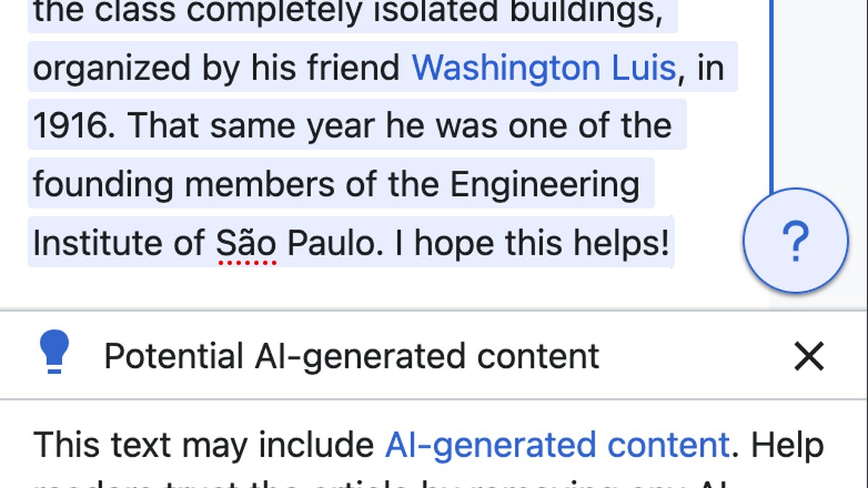
Task: Click the misspelled word São with red underline
Action: [x=247, y=244]
